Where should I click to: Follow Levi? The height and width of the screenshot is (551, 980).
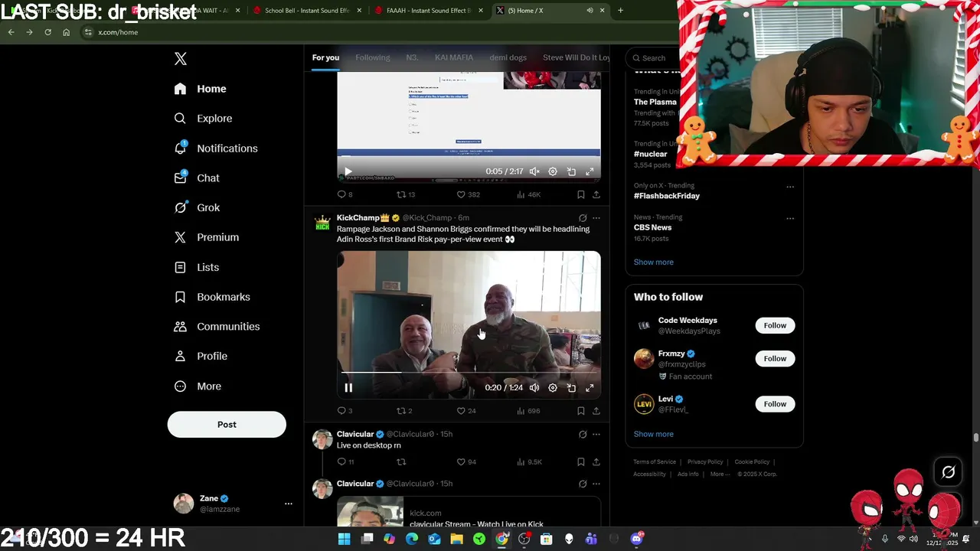(x=775, y=403)
